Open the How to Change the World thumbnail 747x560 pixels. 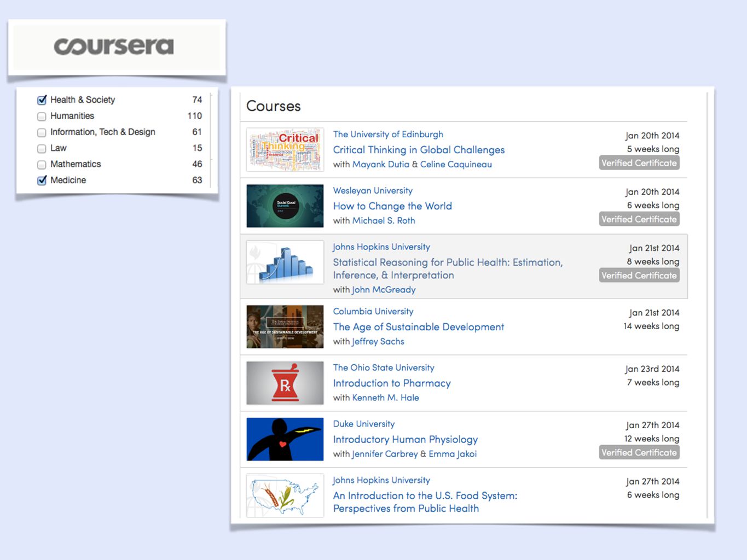coord(285,206)
